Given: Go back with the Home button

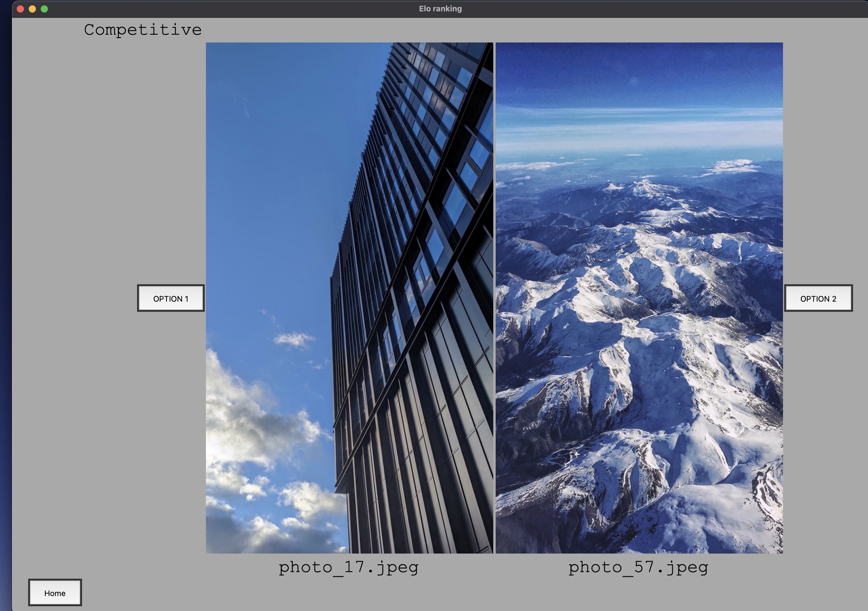Looking at the screenshot, I should (x=55, y=592).
